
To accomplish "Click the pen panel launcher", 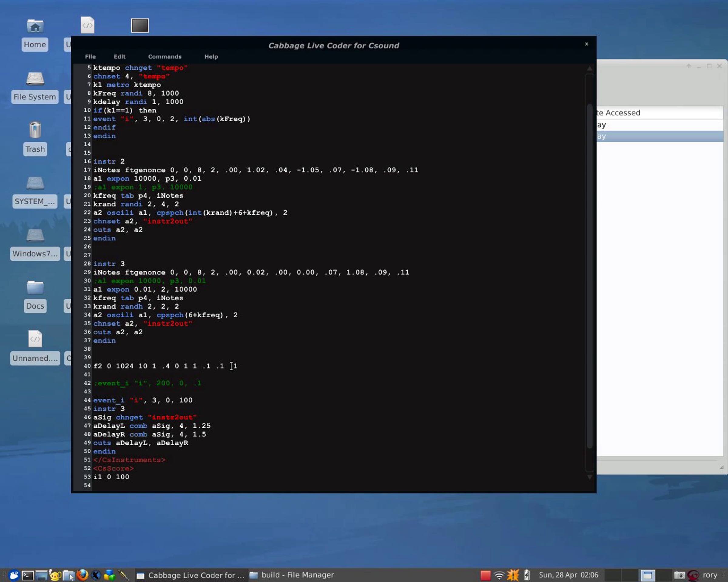I will tap(123, 575).
